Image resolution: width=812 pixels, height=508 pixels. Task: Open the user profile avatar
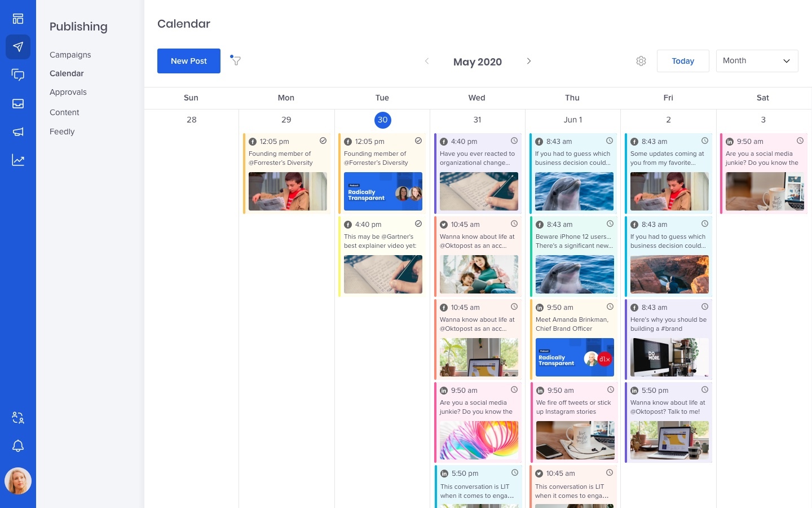(x=18, y=481)
